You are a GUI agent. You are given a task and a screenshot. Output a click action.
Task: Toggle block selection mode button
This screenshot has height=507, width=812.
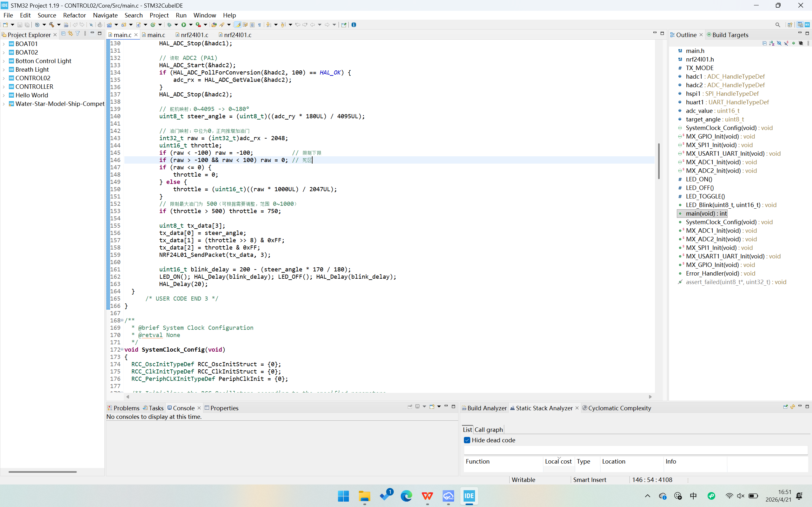(252, 25)
